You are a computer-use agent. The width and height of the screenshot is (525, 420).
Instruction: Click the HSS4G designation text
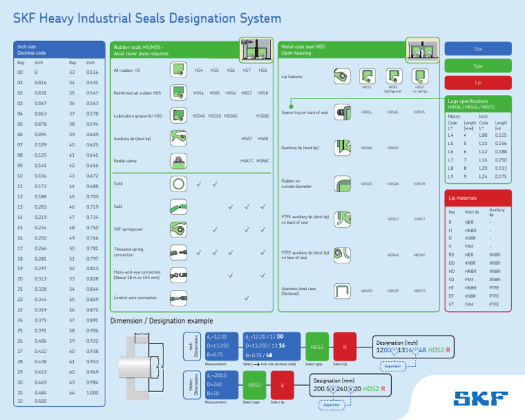click(198, 116)
